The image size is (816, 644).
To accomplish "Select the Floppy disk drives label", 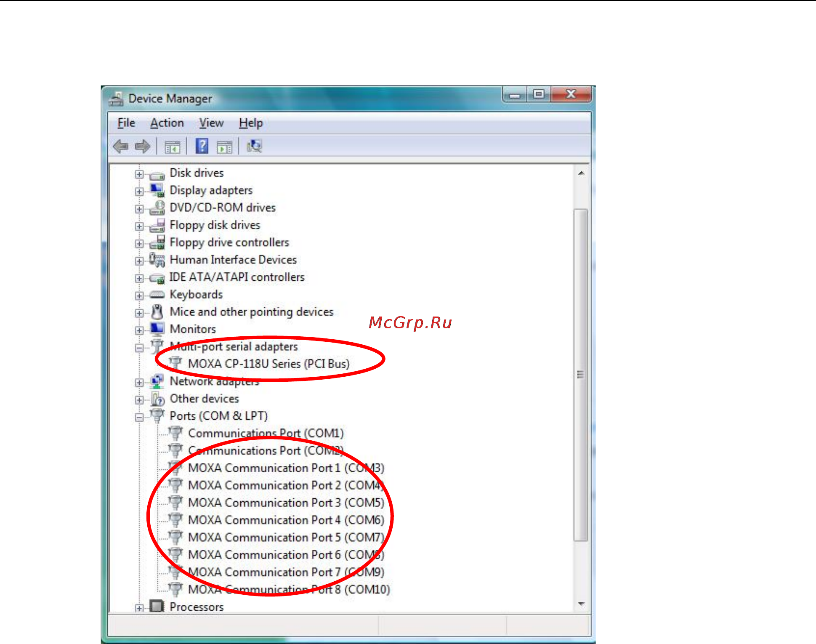I will tap(215, 225).
